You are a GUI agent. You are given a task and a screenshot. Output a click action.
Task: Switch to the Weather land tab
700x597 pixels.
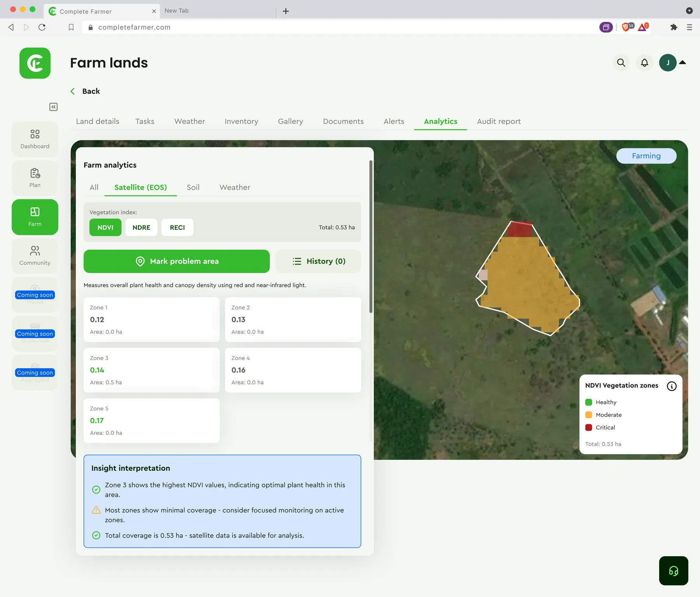pyautogui.click(x=189, y=121)
